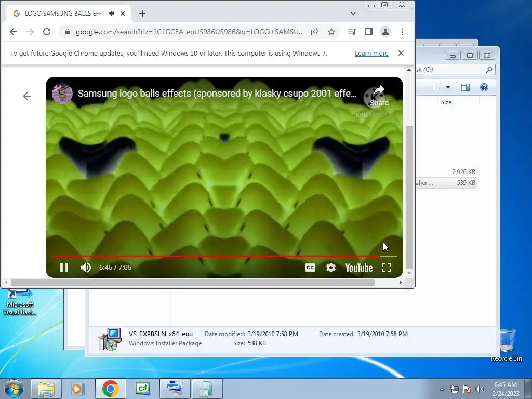The height and width of the screenshot is (399, 532).
Task: Change the view with Explorer's view icon
Action: 436,87
